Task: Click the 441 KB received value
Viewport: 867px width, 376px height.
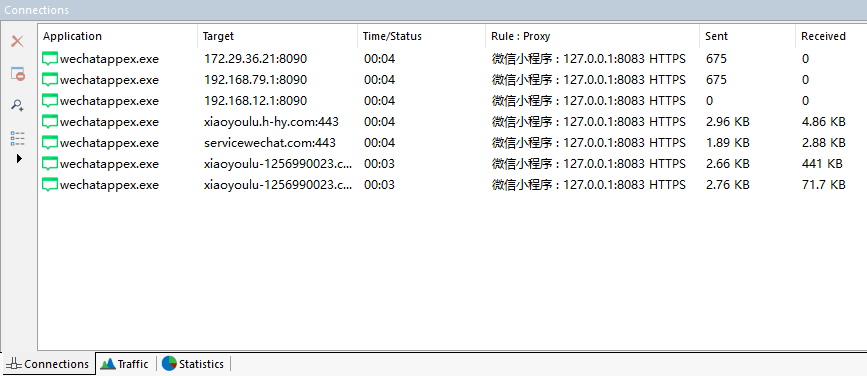Action: pyautogui.click(x=822, y=164)
